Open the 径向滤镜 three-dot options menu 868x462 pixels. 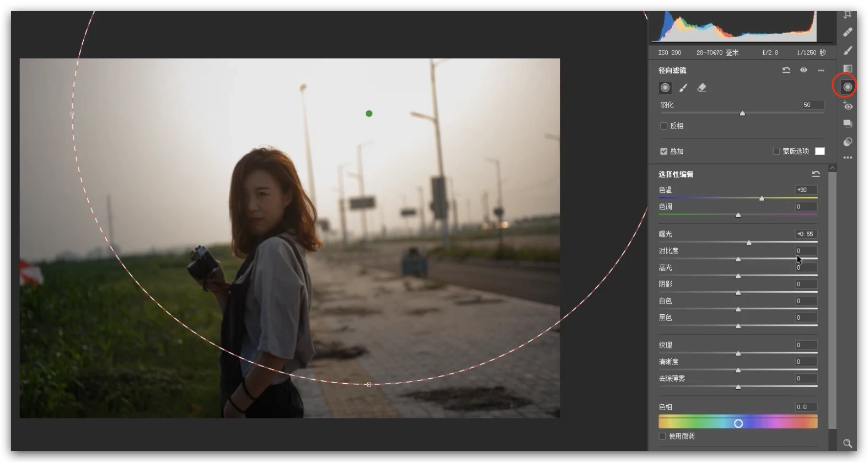pyautogui.click(x=821, y=70)
